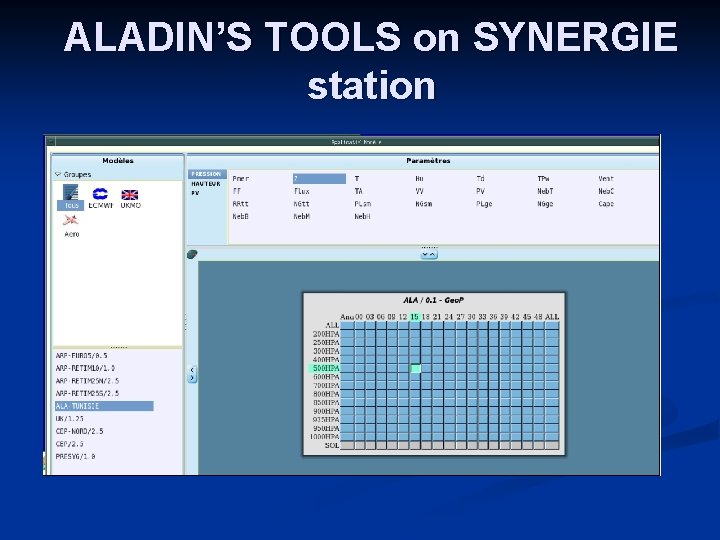Select the Flux parameter

click(302, 191)
